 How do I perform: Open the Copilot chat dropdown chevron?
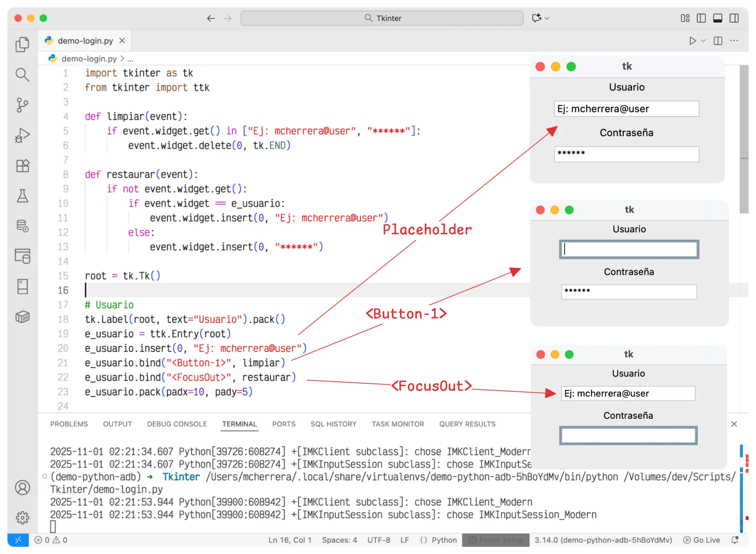[x=547, y=18]
